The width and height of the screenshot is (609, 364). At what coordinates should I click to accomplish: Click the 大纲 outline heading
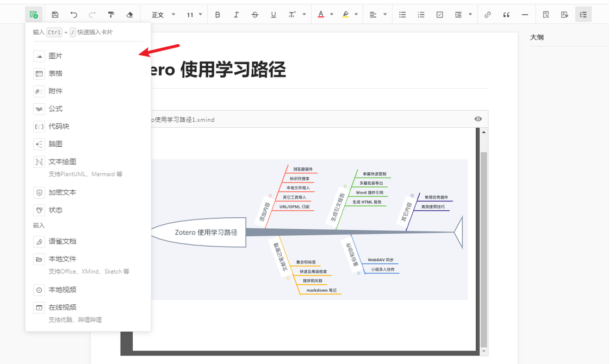click(537, 37)
